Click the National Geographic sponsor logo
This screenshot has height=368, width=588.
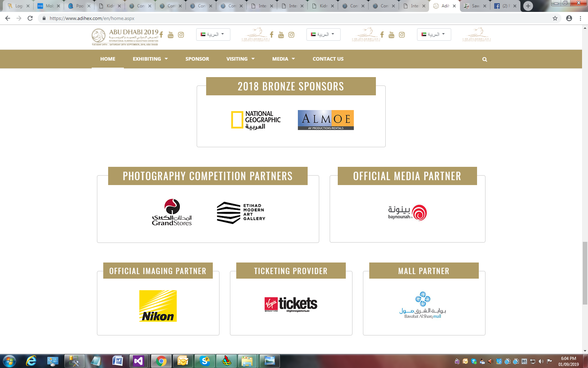point(256,120)
